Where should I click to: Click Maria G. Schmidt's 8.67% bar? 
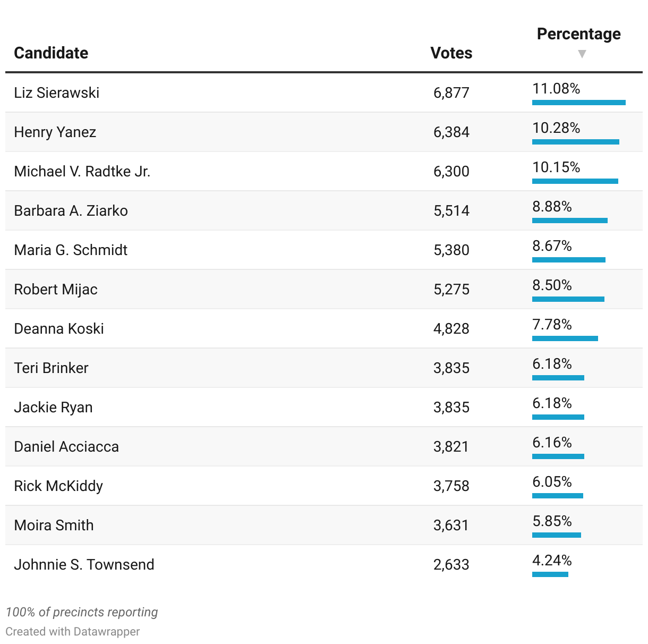click(x=568, y=260)
